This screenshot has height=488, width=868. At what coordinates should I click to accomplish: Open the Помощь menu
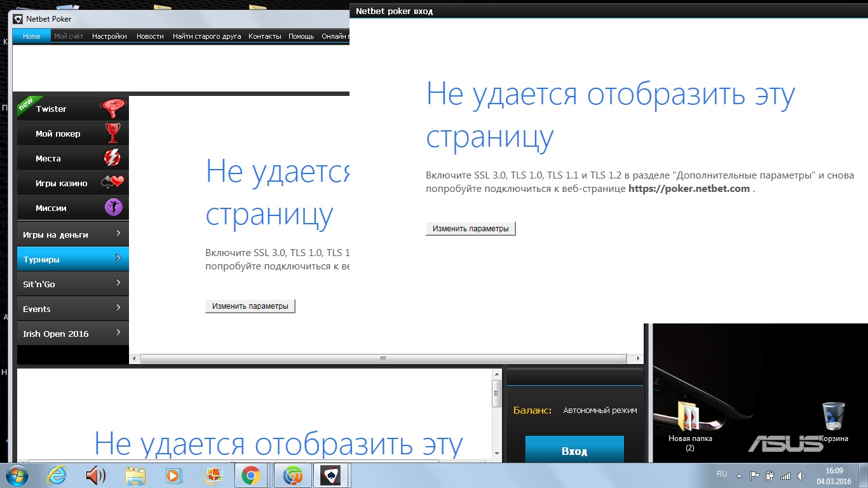click(301, 36)
